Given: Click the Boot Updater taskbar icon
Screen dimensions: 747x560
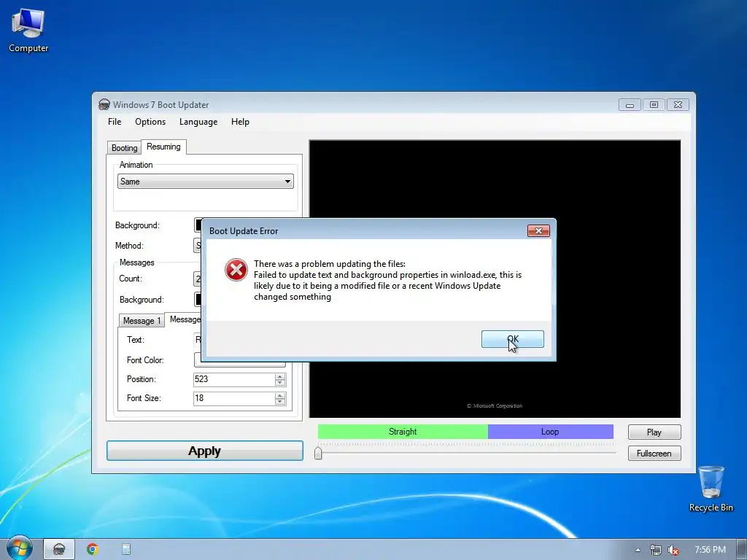Looking at the screenshot, I should tap(59, 549).
